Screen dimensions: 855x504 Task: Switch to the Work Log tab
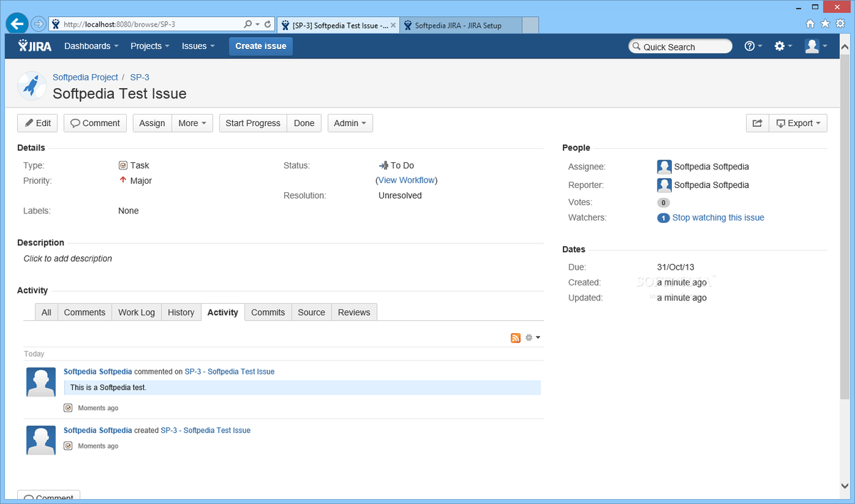(137, 313)
